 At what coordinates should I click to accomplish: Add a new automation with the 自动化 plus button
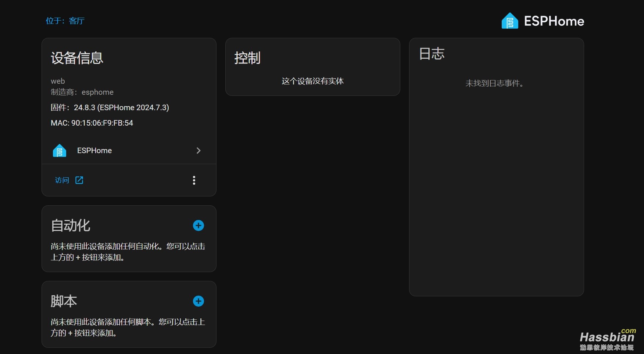[198, 225]
